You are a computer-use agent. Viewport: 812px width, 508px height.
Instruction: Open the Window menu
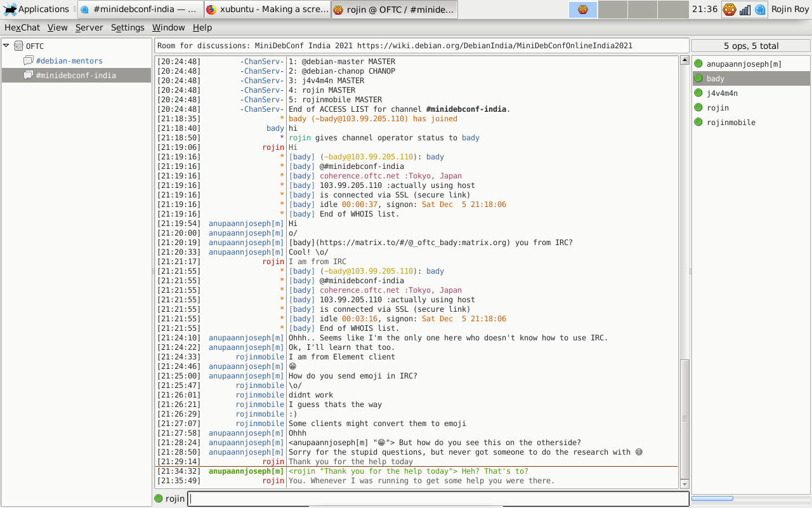(169, 27)
